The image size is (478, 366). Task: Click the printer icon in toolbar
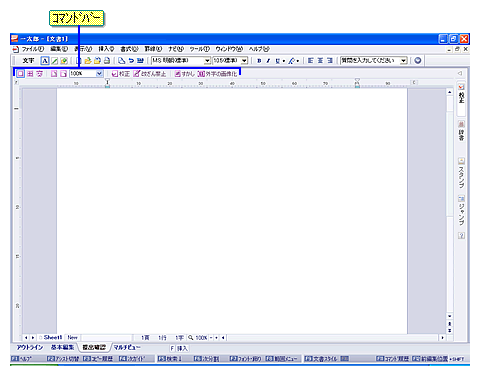click(107, 61)
